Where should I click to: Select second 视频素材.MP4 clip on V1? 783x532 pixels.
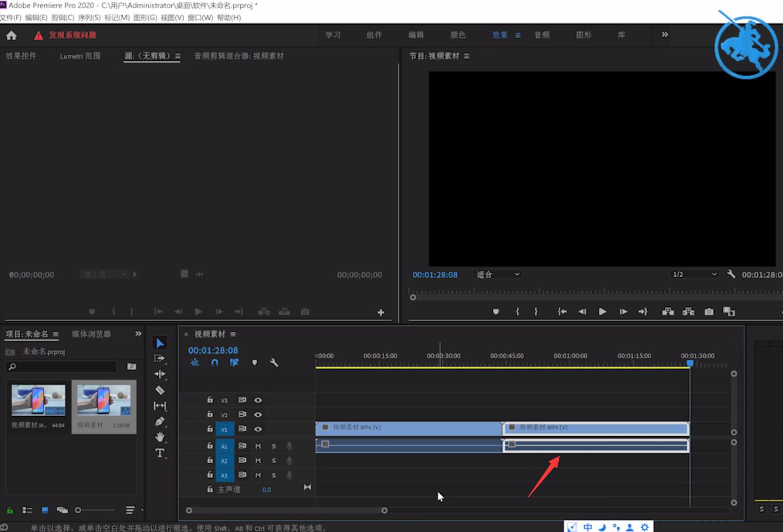pos(596,428)
